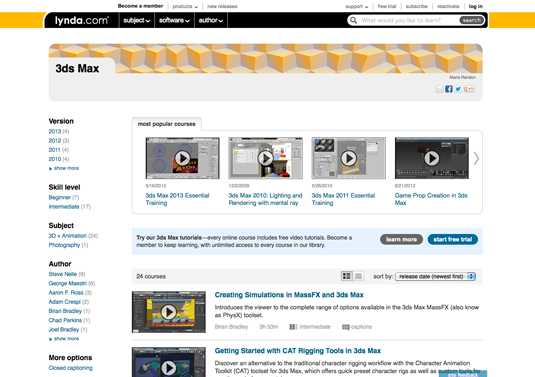Click the Intermediate level icon under MassFX course

(x=293, y=327)
